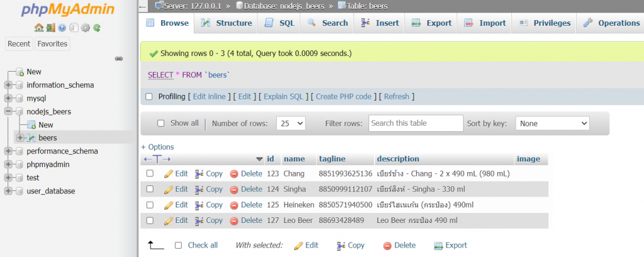Screen dimensions: 644x257
Task: Expand the beers table node
Action: pyautogui.click(x=19, y=138)
